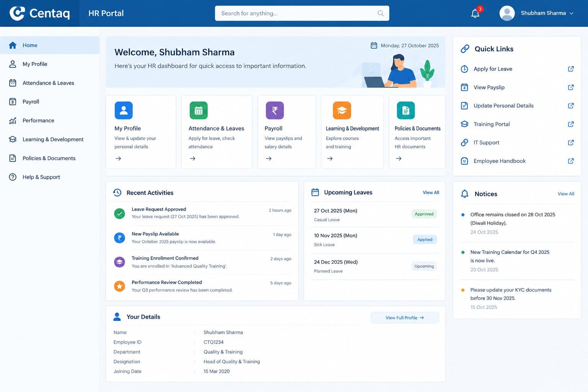Image resolution: width=588 pixels, height=392 pixels.
Task: Select Attendance & Leaves in the sidebar
Action: click(x=50, y=83)
